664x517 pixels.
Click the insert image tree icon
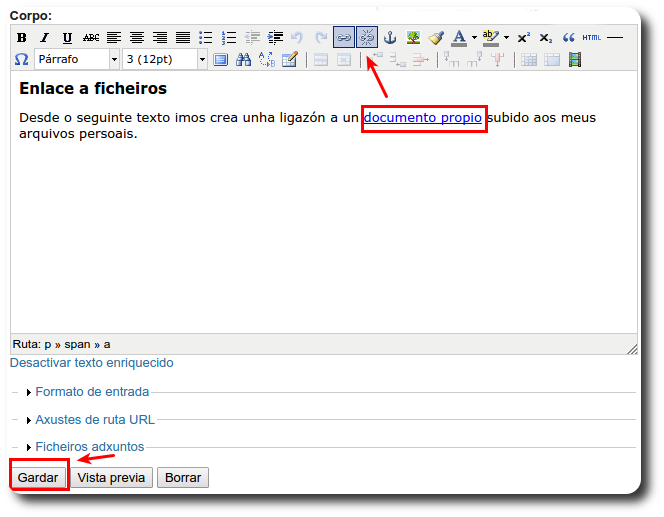[x=413, y=38]
